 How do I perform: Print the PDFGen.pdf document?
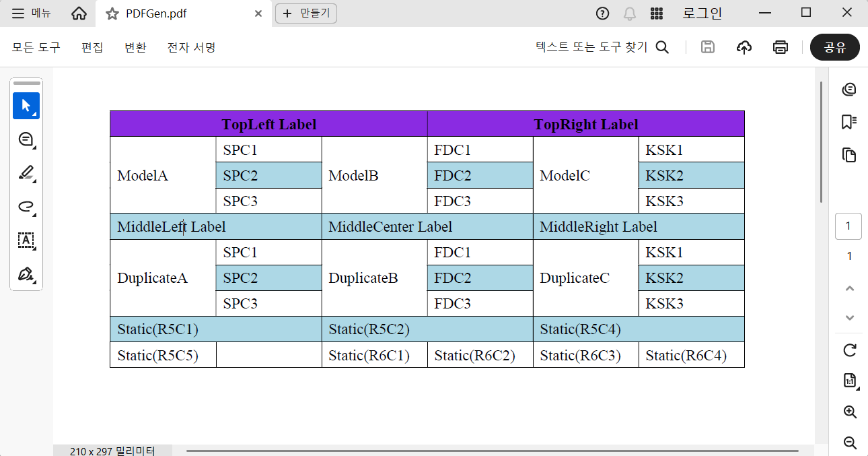click(780, 47)
